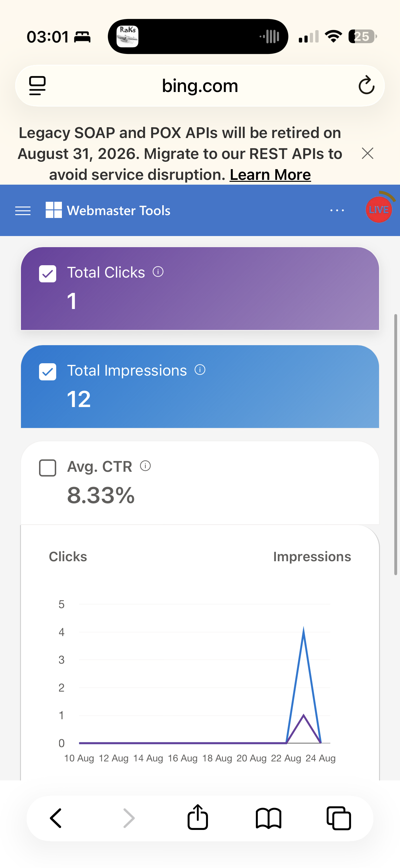Image resolution: width=400 pixels, height=868 pixels.
Task: Click the Webmaster Tools Windows logo
Action: click(x=54, y=210)
